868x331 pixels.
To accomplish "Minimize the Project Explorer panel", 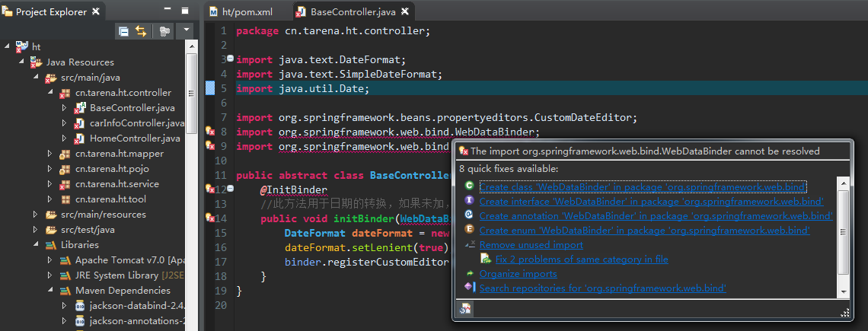I will (x=168, y=10).
